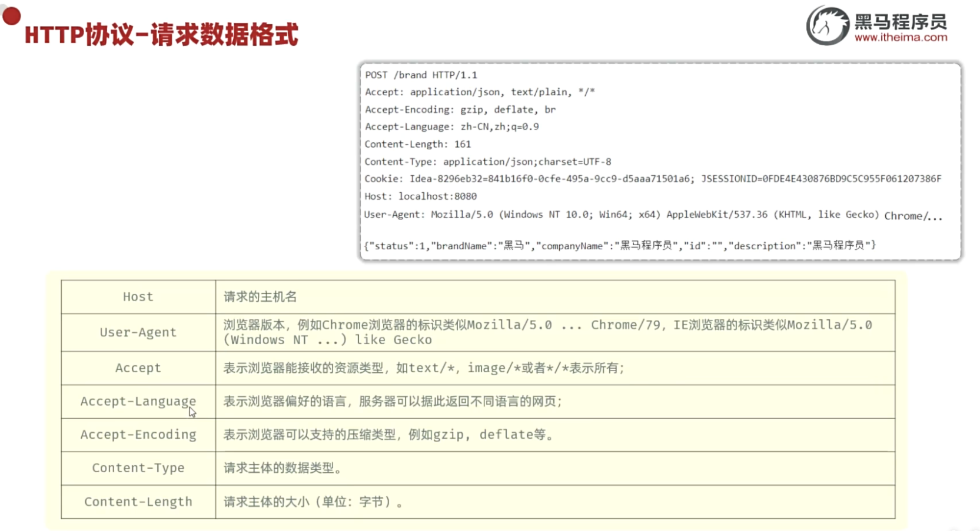980x531 pixels.
Task: Click the User-Agent table cell
Action: tap(138, 333)
